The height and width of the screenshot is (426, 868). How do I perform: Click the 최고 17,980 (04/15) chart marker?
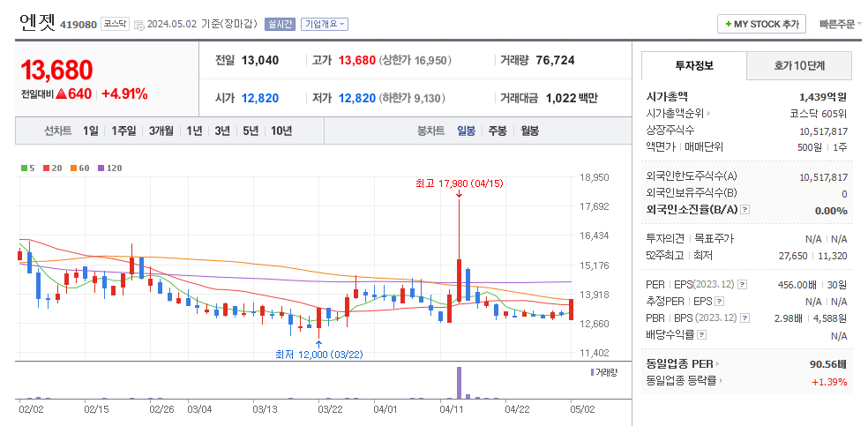[460, 183]
